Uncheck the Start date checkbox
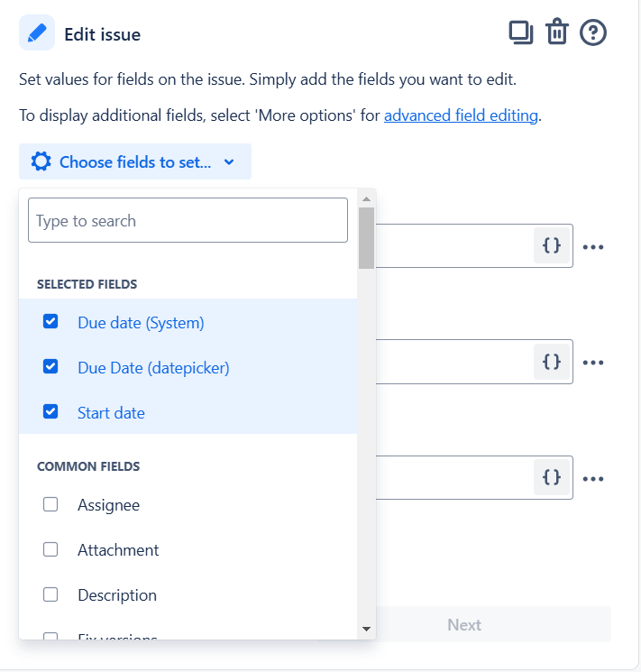This screenshot has height=672, width=641. coord(50,411)
